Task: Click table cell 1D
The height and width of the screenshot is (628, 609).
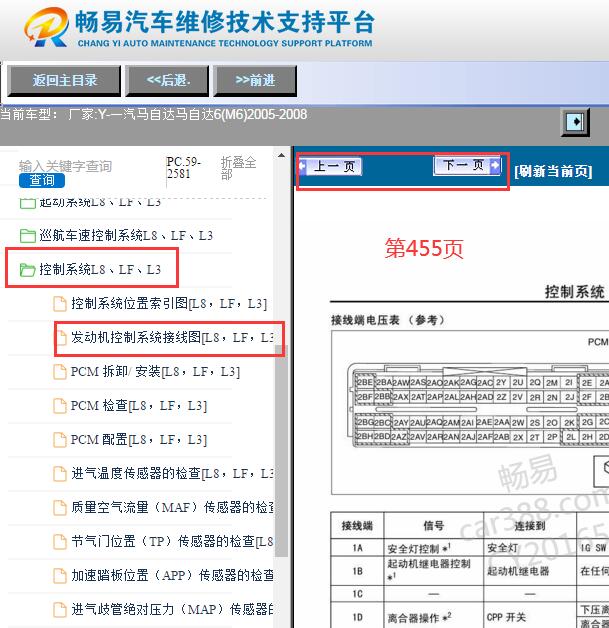Action: pyautogui.click(x=357, y=617)
